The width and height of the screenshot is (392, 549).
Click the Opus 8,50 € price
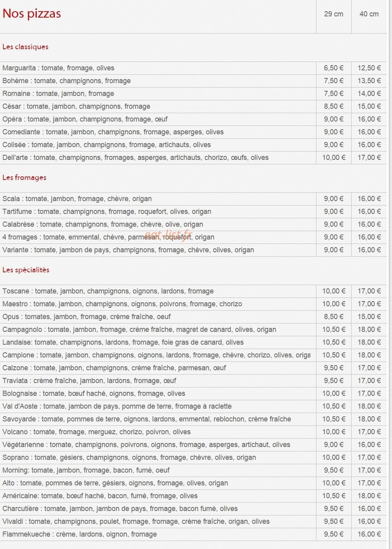click(334, 317)
